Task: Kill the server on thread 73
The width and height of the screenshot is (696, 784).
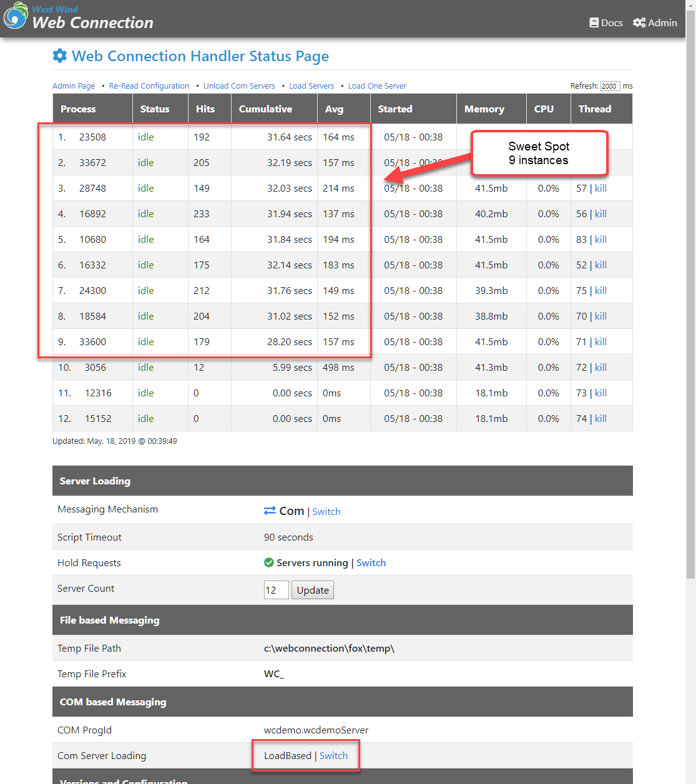Action: [600, 393]
